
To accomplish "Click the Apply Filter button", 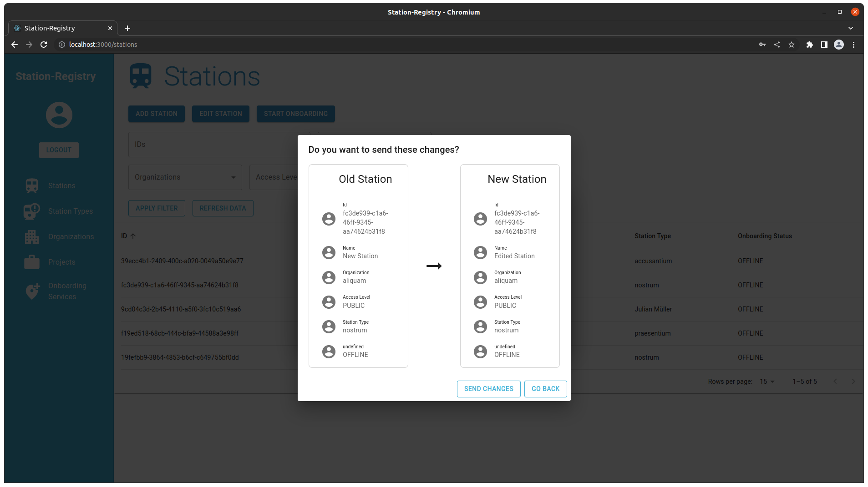I will click(x=157, y=208).
